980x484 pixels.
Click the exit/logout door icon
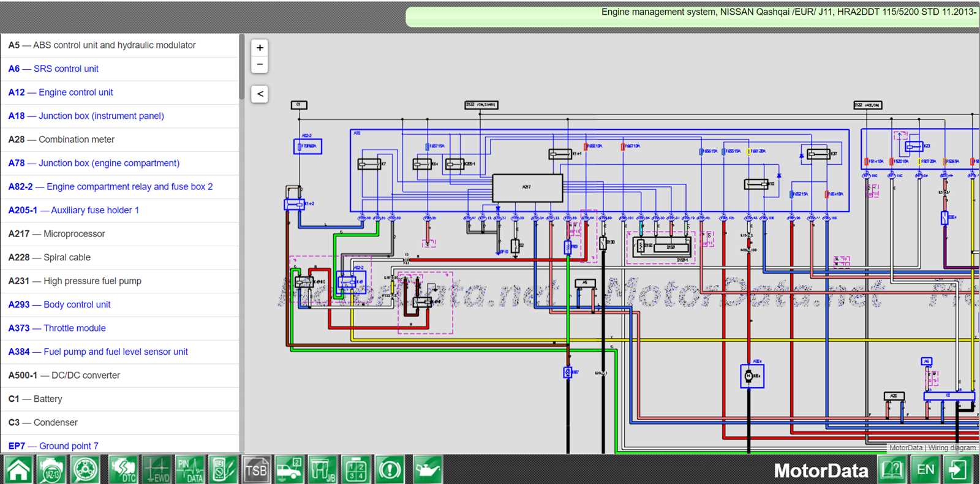click(958, 470)
